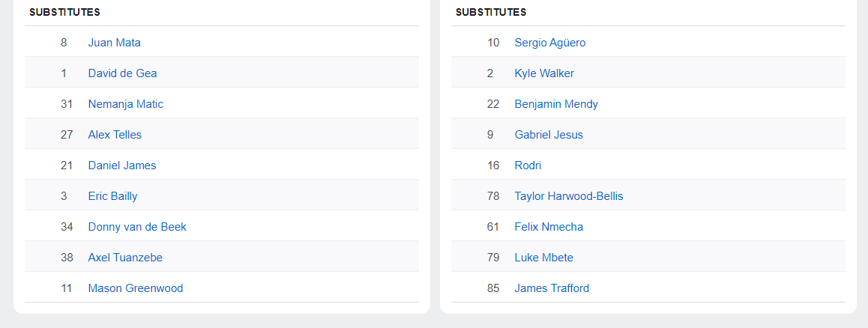
Task: Click the David de Gea link
Action: (x=122, y=73)
